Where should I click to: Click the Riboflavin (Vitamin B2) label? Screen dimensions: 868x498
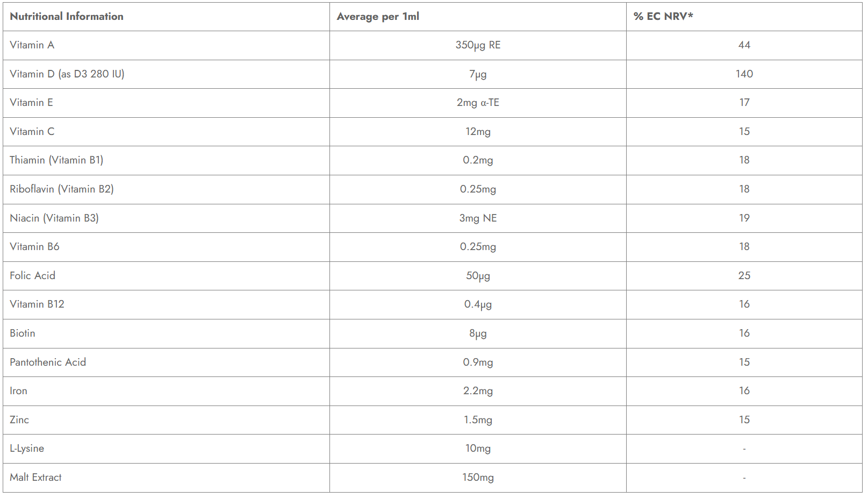(62, 189)
